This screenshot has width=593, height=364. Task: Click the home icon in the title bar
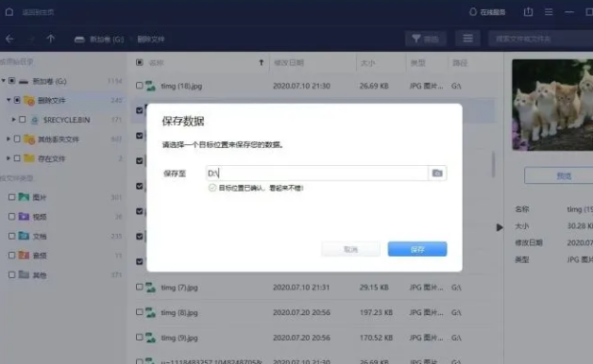click(9, 12)
